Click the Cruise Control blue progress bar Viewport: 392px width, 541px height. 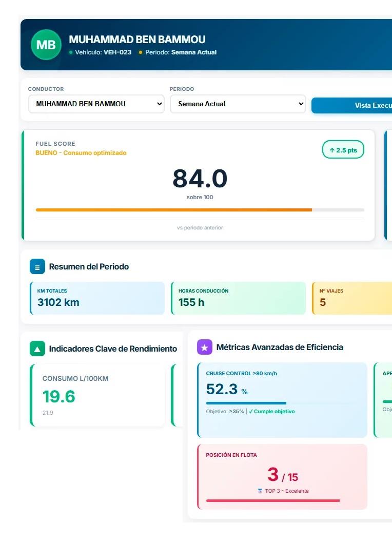coord(246,403)
